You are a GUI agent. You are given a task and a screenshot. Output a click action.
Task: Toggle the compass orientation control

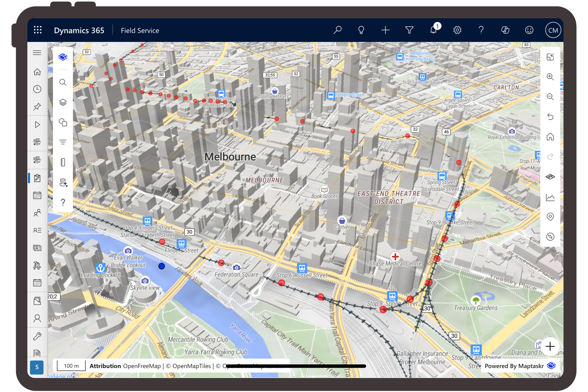click(550, 237)
